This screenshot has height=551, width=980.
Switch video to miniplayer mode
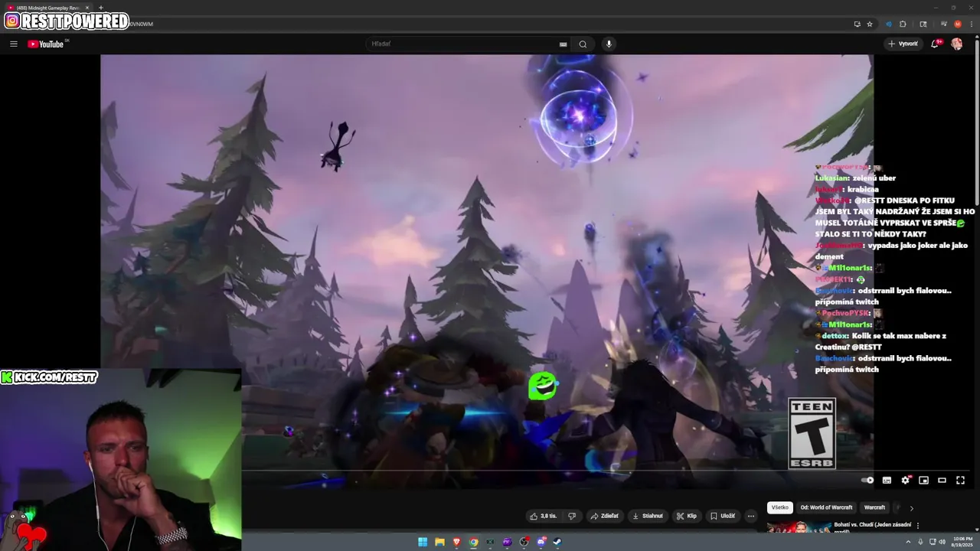click(x=923, y=480)
